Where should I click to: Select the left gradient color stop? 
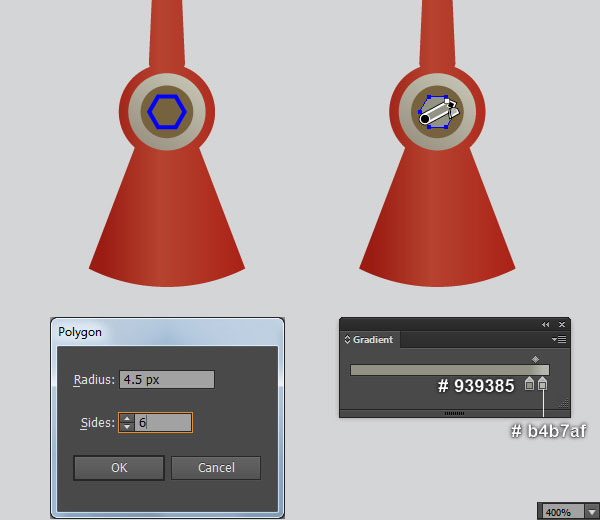(x=529, y=384)
